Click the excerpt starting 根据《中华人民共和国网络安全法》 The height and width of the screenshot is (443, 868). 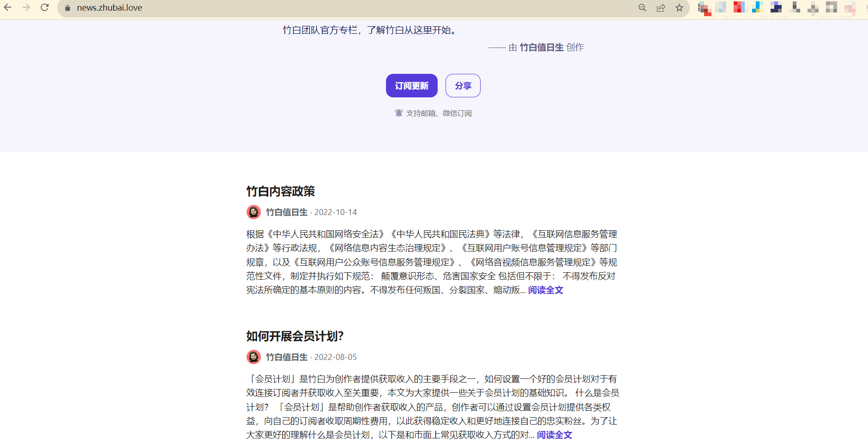click(x=432, y=262)
